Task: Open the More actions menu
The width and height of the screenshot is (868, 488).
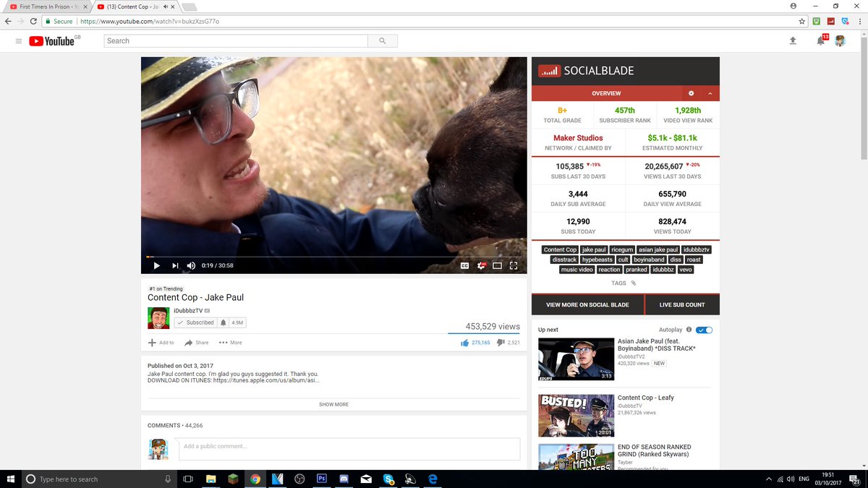Action: click(231, 343)
